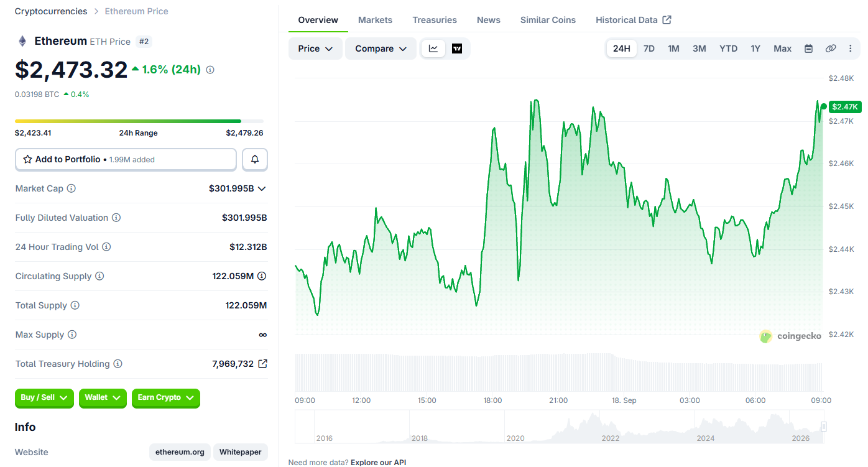Open the Historical Data tab
Screen dimensions: 868x467
click(633, 20)
